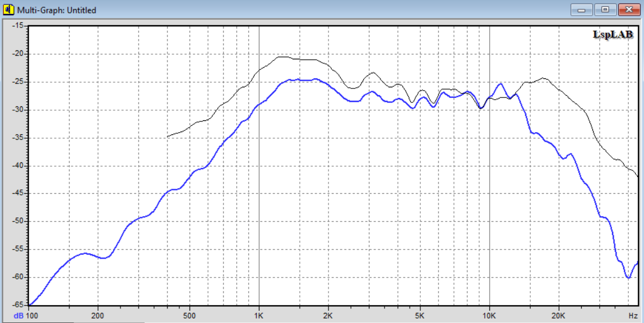Click the blue curve dip near 40 kHz

click(x=628, y=278)
